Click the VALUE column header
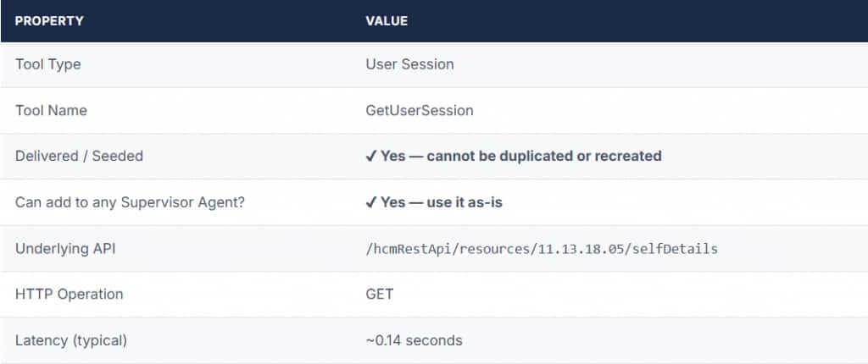Screen dimensions: 868x364 387,20
